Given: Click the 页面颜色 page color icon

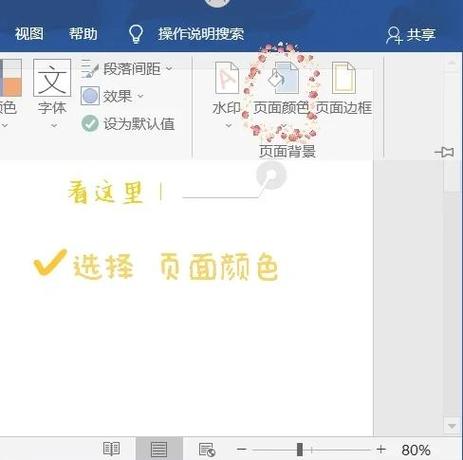Looking at the screenshot, I should [x=283, y=78].
